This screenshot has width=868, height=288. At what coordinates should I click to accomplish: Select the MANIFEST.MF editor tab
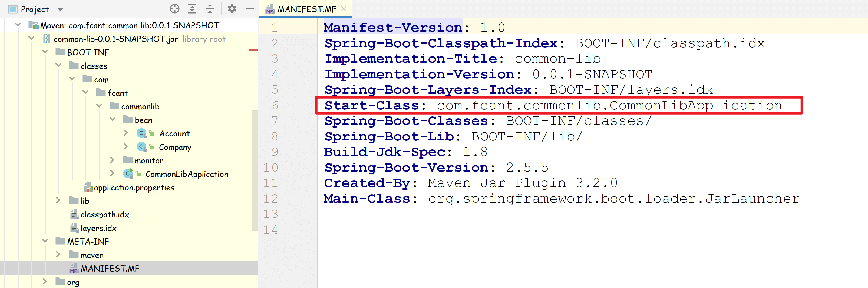(x=306, y=9)
